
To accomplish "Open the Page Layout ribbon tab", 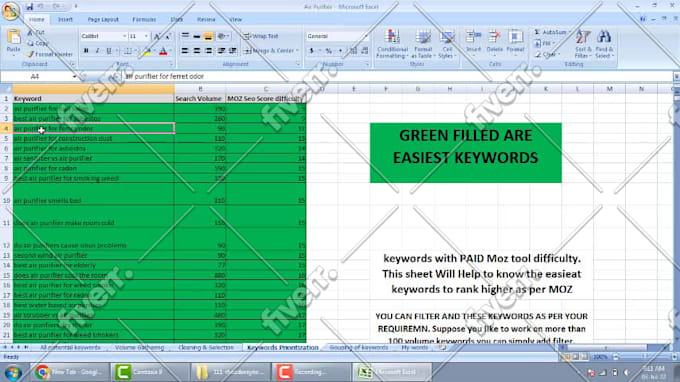I will (x=103, y=20).
